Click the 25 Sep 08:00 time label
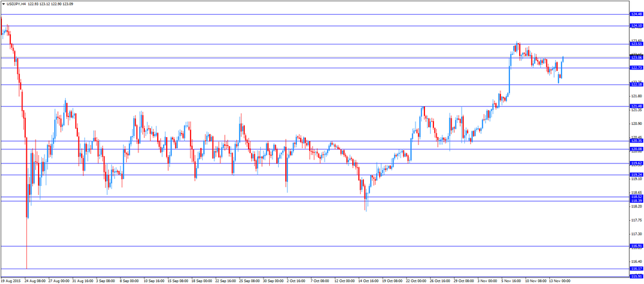Viewport: 644px width, 284px height. (x=249, y=281)
